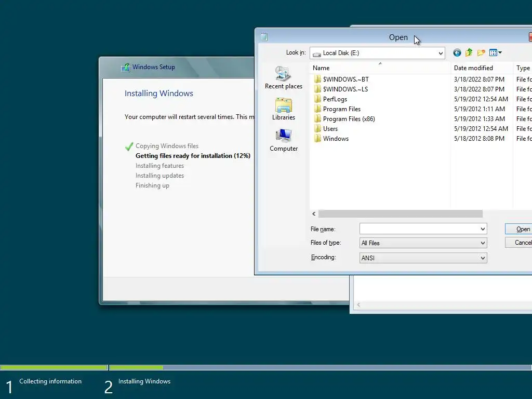Select the Program Files (x86) folder icon
This screenshot has width=532, height=399.
point(317,119)
